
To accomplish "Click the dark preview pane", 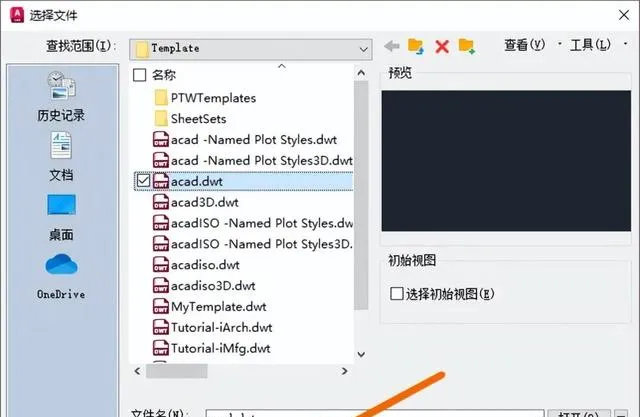I will [506, 161].
